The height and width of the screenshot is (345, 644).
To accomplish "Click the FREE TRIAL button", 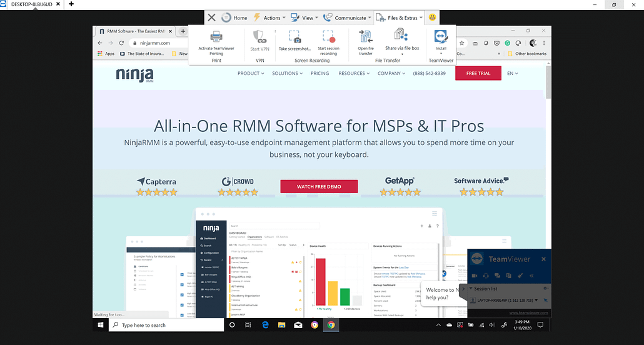I will tap(478, 73).
